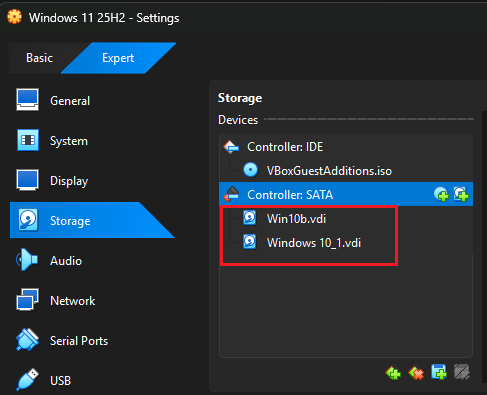Select the Win10b.vdi hard disk
Screen dimensions: 487x395
[346, 219]
